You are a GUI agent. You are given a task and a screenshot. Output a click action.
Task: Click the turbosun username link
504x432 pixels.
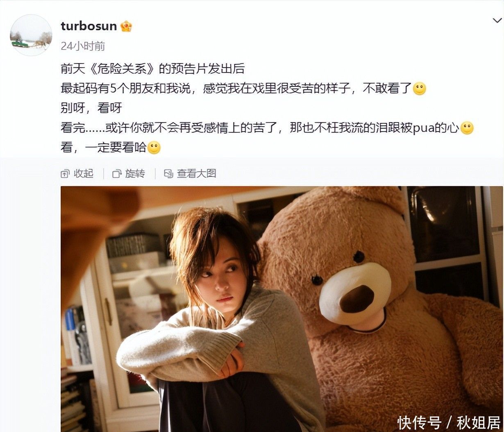pyautogui.click(x=89, y=26)
